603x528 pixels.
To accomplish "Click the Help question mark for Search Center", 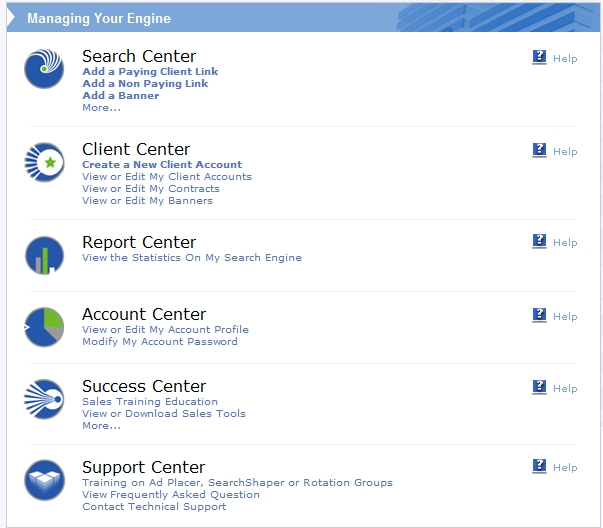I will 539,58.
